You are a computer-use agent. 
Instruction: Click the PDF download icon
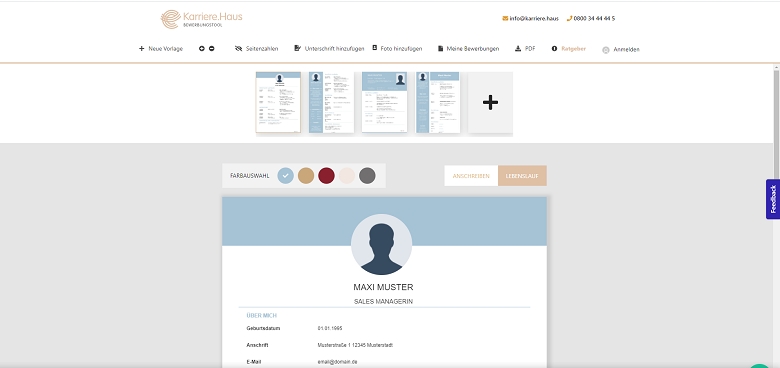click(518, 49)
